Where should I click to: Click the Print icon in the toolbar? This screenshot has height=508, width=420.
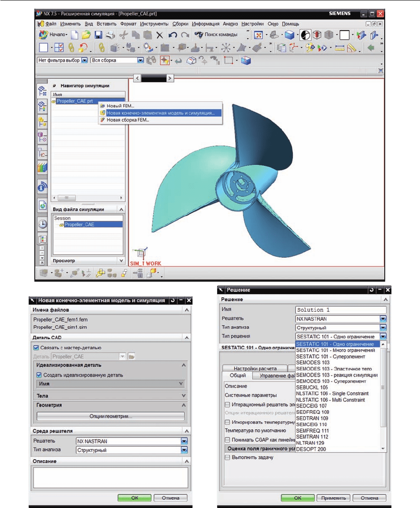[x=110, y=35]
